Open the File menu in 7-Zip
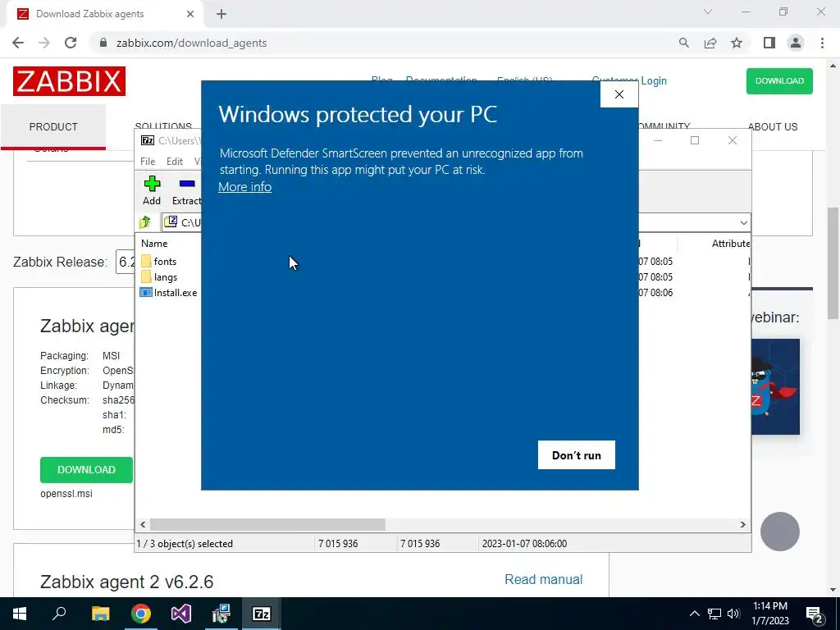The image size is (840, 630). pos(148,162)
